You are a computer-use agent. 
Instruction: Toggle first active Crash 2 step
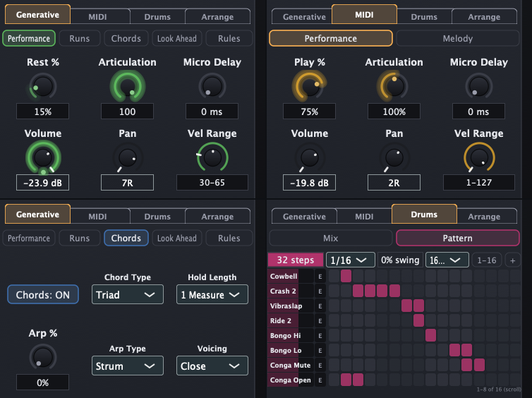(358, 291)
